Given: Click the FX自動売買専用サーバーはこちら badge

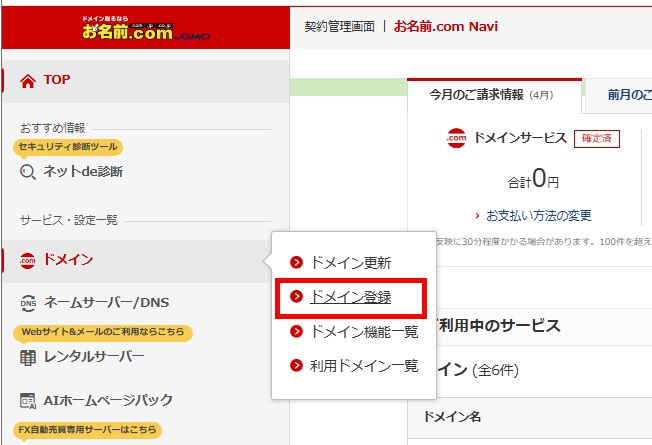Looking at the screenshot, I should click(87, 430).
